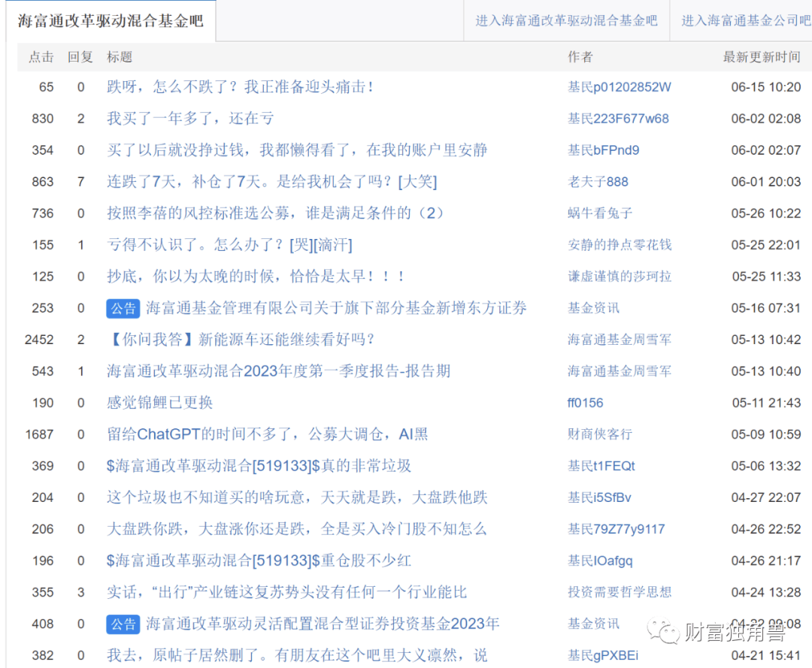This screenshot has height=668, width=812.
Task: Click the view count 830
Action: 43,119
